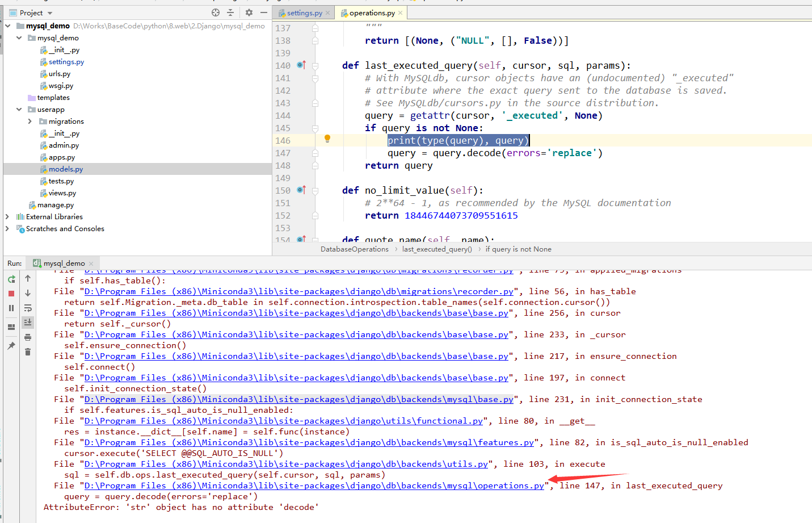Click the Rerun mysql_demo icon
This screenshot has width=812, height=523.
point(11,279)
